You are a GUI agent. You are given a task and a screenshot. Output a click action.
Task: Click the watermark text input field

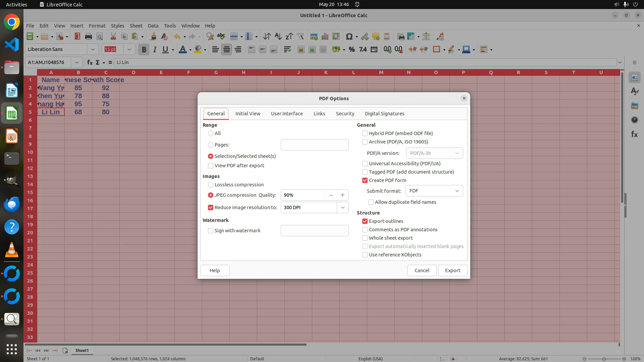[x=314, y=231]
